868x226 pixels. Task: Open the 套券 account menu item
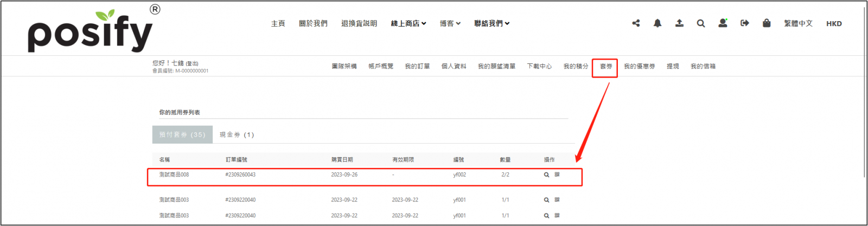(x=606, y=67)
